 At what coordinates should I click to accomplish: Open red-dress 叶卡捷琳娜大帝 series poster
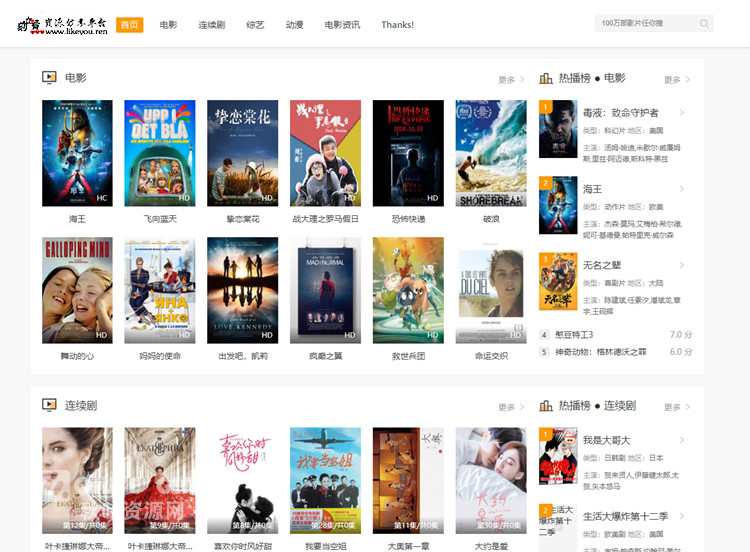click(160, 481)
